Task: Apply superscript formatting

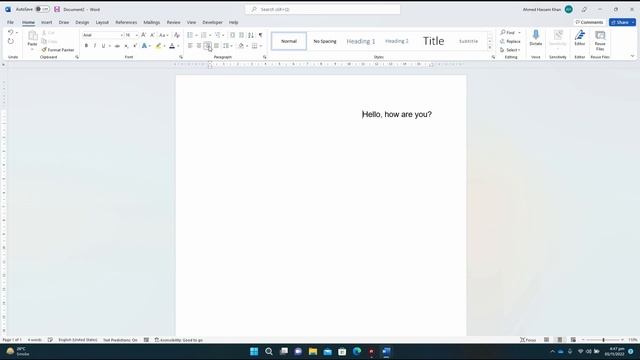Action: coord(135,46)
